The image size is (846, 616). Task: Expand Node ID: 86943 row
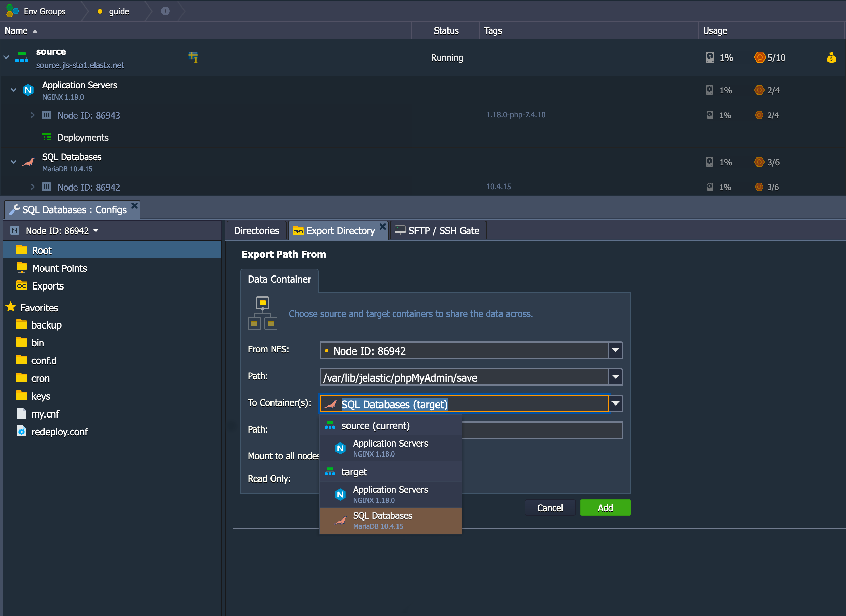33,115
